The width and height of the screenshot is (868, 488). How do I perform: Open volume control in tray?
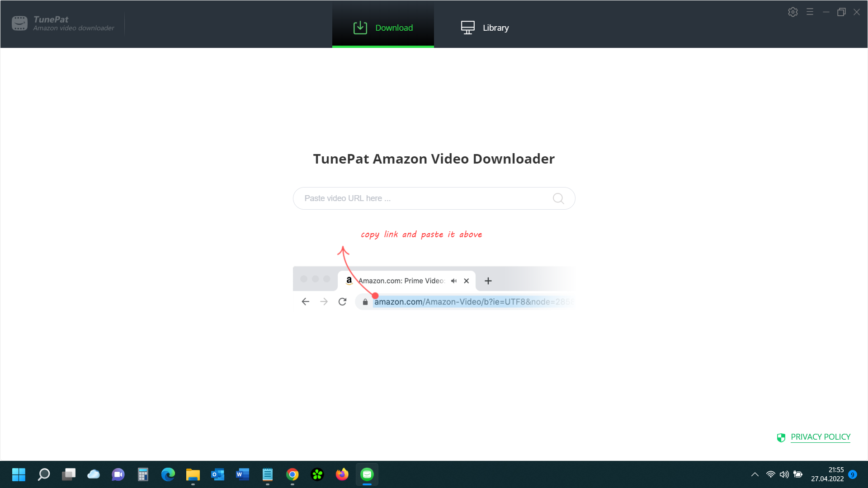click(784, 474)
